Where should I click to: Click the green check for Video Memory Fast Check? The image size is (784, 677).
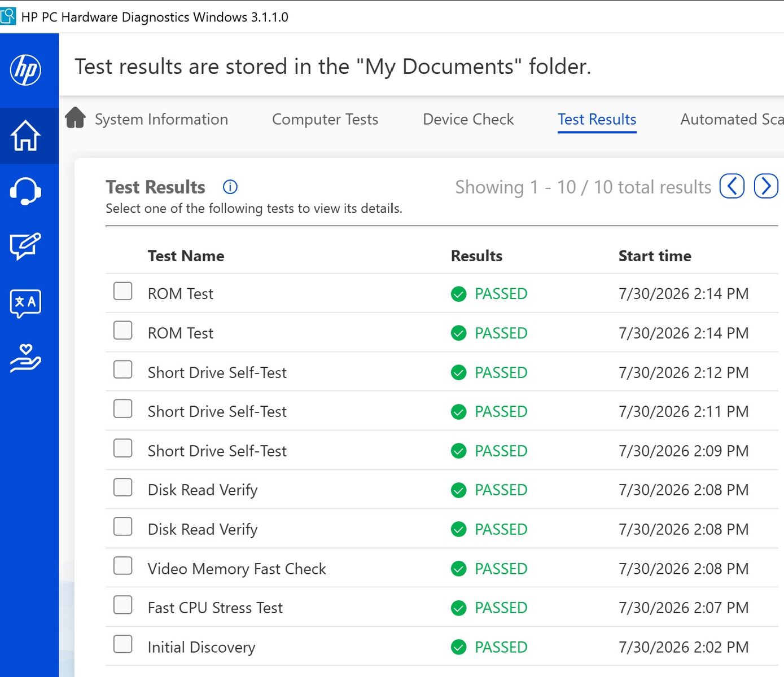pyautogui.click(x=459, y=569)
